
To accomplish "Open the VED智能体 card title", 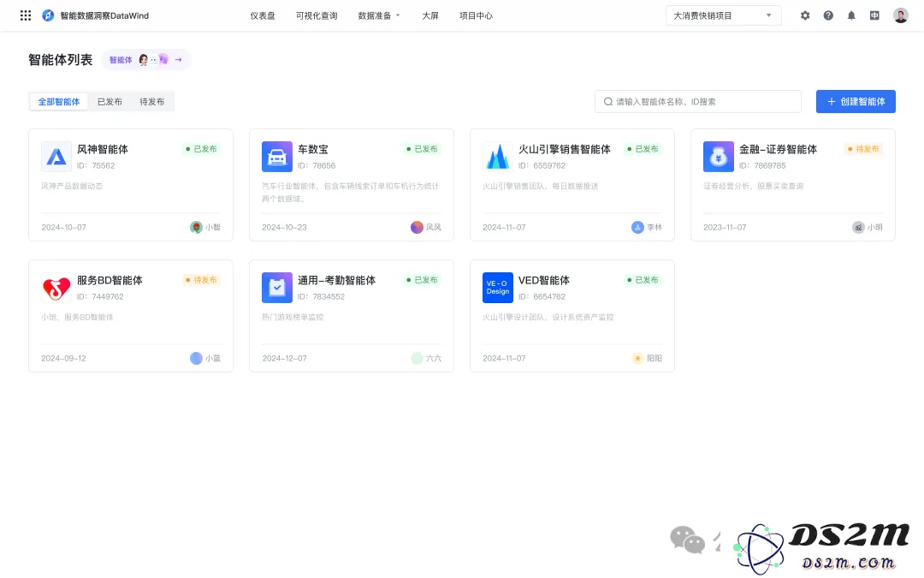I will pyautogui.click(x=544, y=280).
